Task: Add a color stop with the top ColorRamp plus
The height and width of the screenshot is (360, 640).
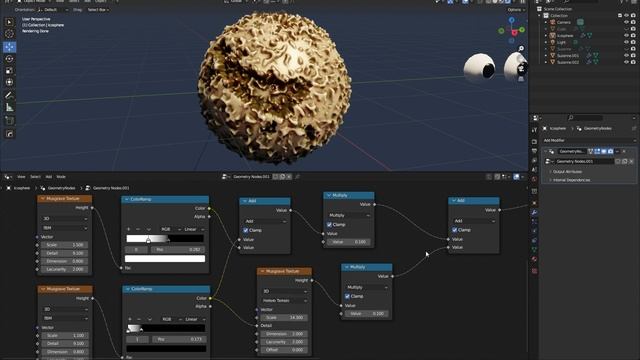Action: [129, 229]
